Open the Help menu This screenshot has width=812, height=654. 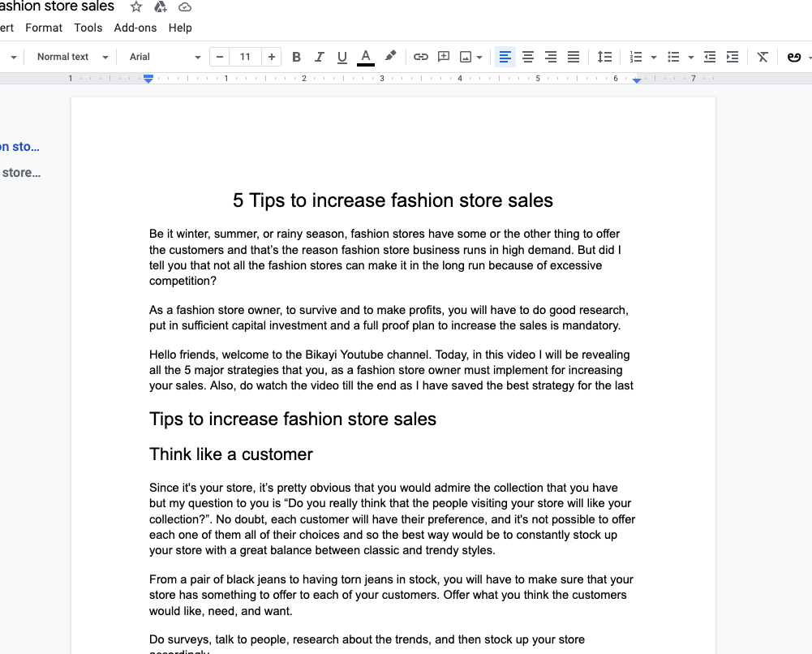(x=180, y=28)
